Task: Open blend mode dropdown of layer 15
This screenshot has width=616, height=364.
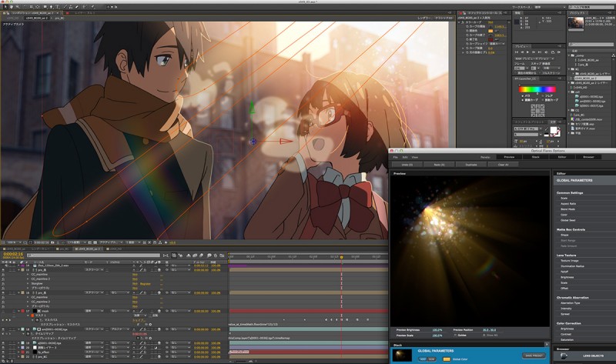Action: [x=94, y=270]
